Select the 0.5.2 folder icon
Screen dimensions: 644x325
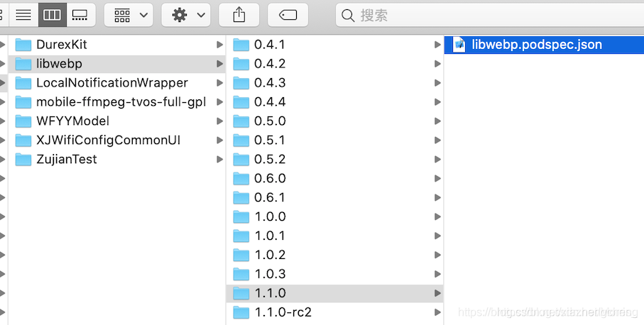click(241, 159)
